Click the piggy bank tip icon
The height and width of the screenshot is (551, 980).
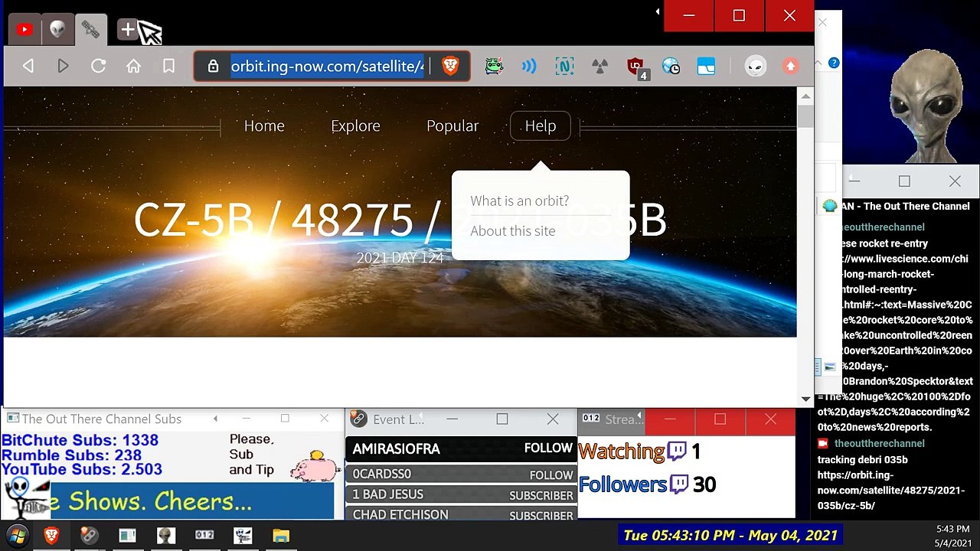315,465
